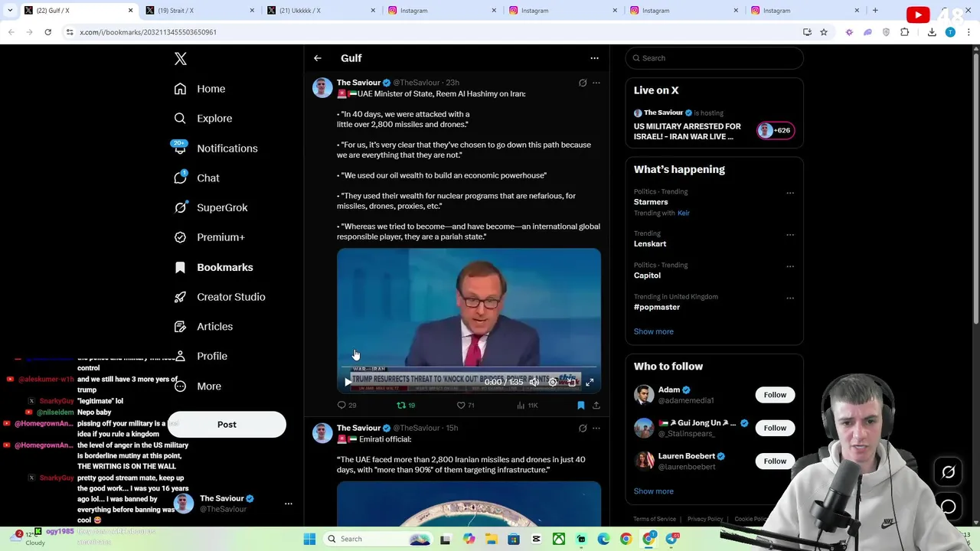Mute the video volume
This screenshot has width=980, height=551.
coord(534,382)
